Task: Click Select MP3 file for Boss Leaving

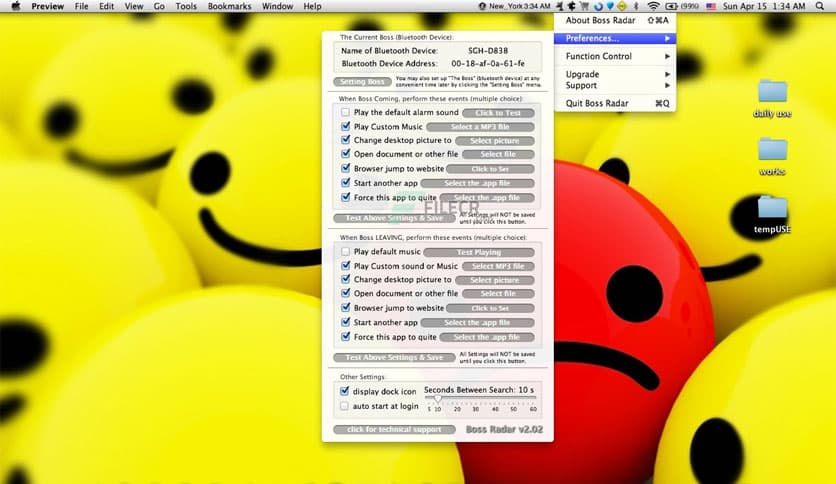Action: 498,266
